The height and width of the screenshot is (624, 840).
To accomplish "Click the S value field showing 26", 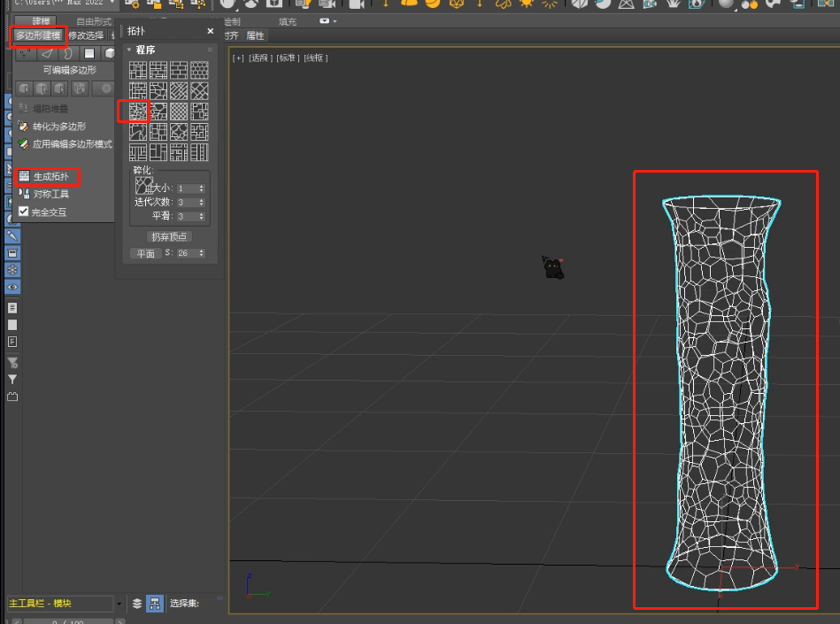I will 190,253.
